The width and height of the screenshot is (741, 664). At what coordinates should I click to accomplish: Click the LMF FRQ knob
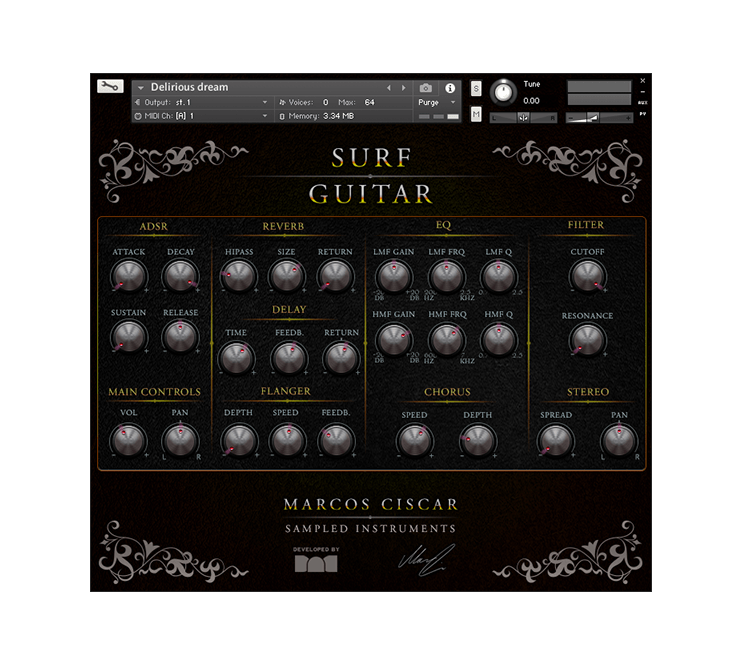(447, 277)
